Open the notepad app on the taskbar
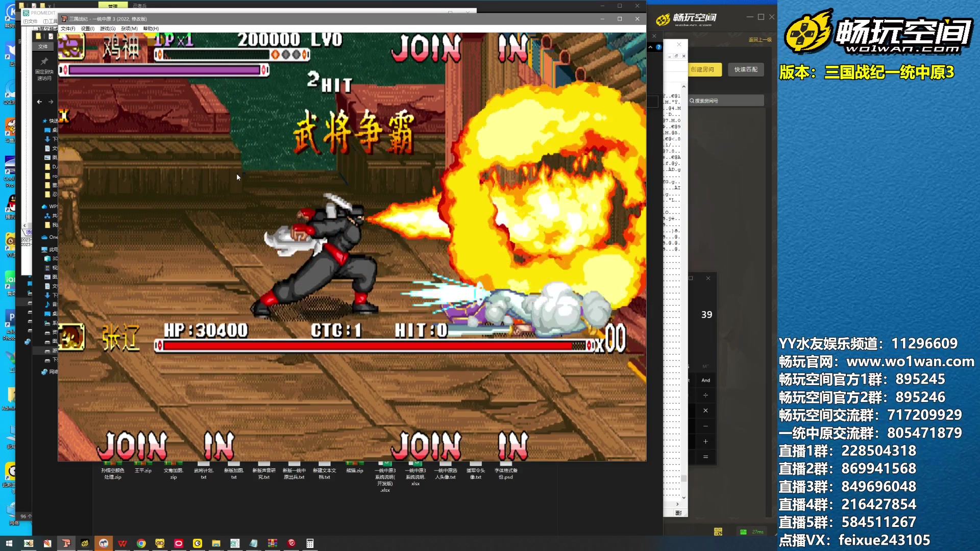The height and width of the screenshot is (551, 980). (x=254, y=543)
